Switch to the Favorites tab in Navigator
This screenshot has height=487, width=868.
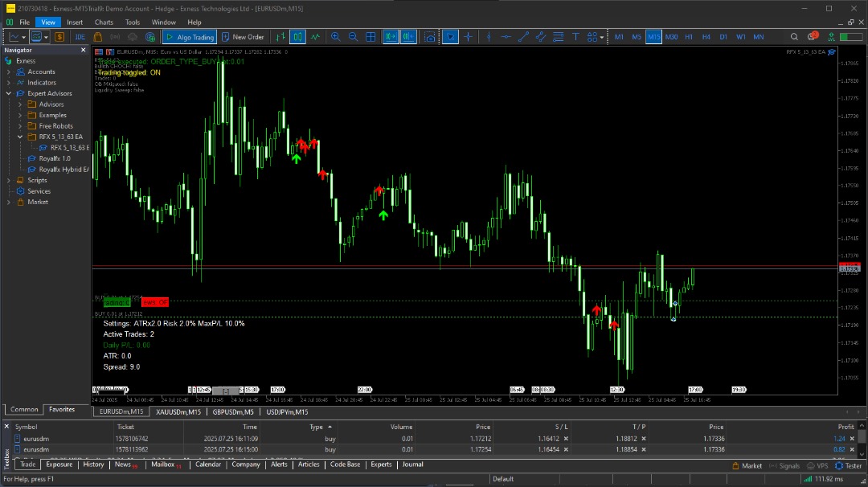point(61,410)
